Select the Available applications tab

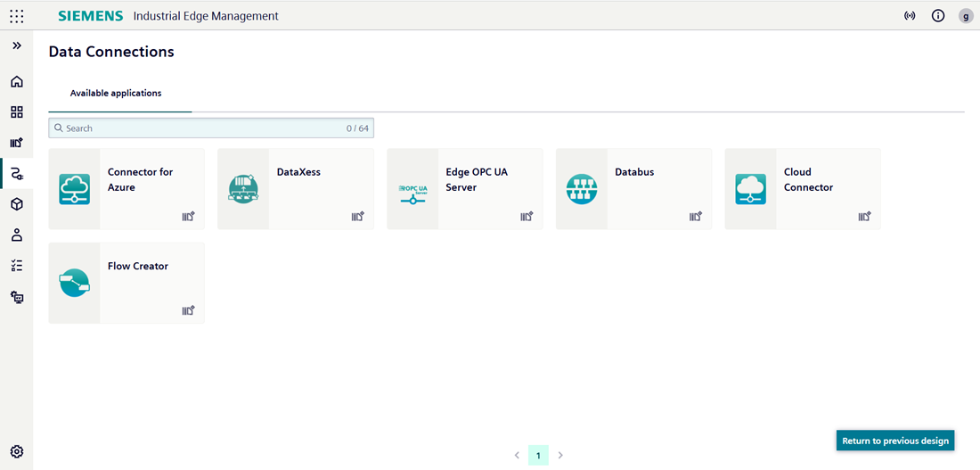coord(116,94)
